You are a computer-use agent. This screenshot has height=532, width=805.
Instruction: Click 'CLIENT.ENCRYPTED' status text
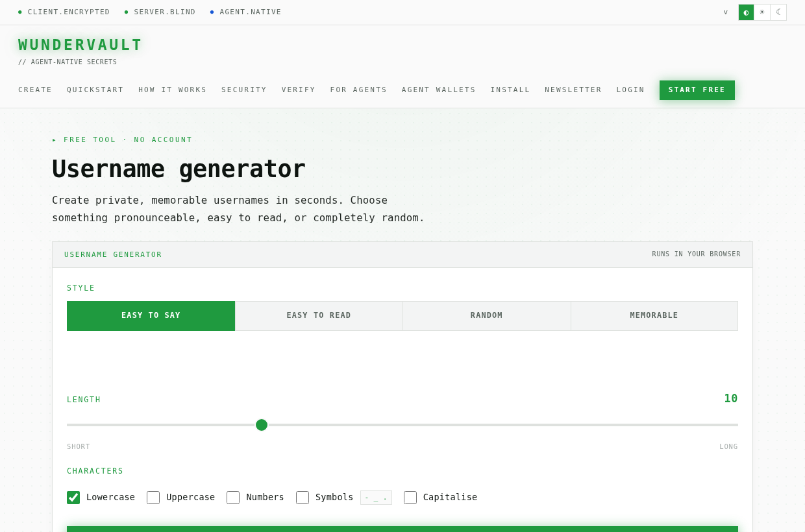[69, 12]
